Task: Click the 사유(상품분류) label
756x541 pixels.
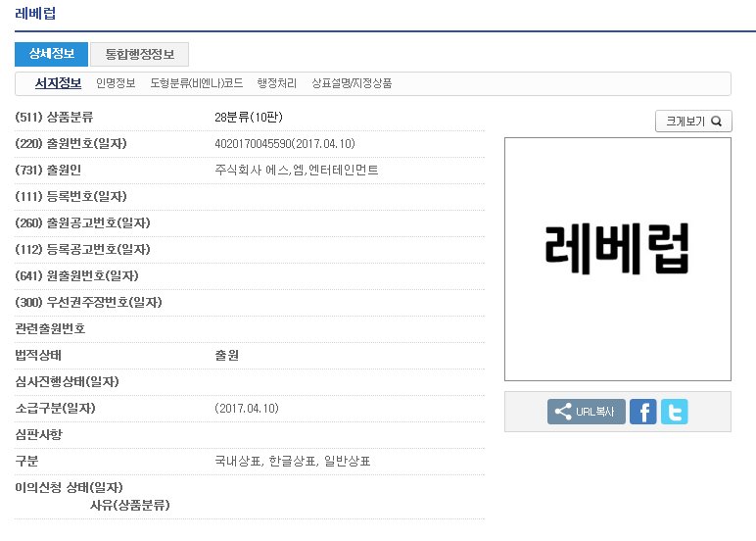Action: 129,506
